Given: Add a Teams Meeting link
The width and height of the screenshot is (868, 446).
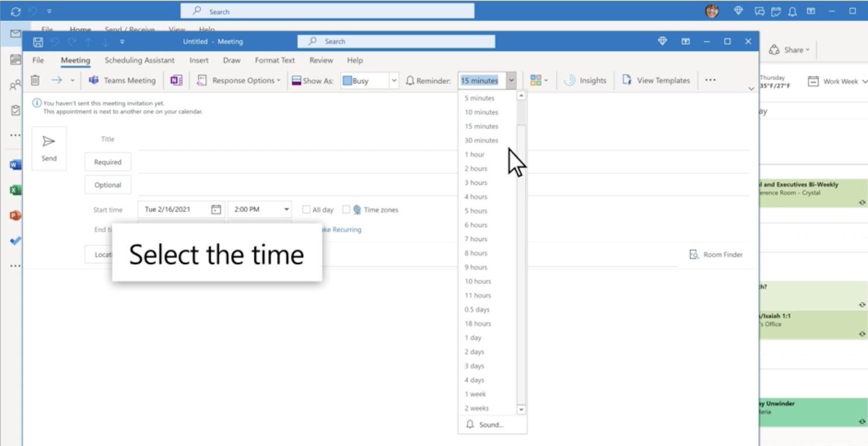Looking at the screenshot, I should pyautogui.click(x=123, y=80).
